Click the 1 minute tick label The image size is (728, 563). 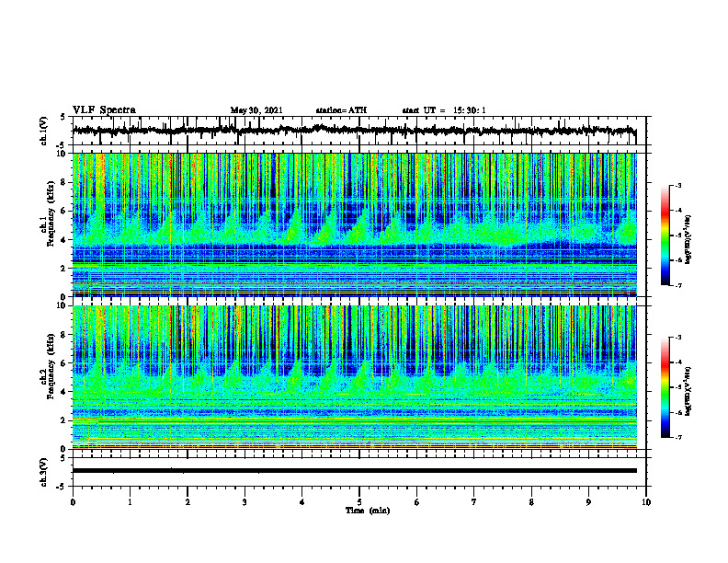pyautogui.click(x=131, y=502)
